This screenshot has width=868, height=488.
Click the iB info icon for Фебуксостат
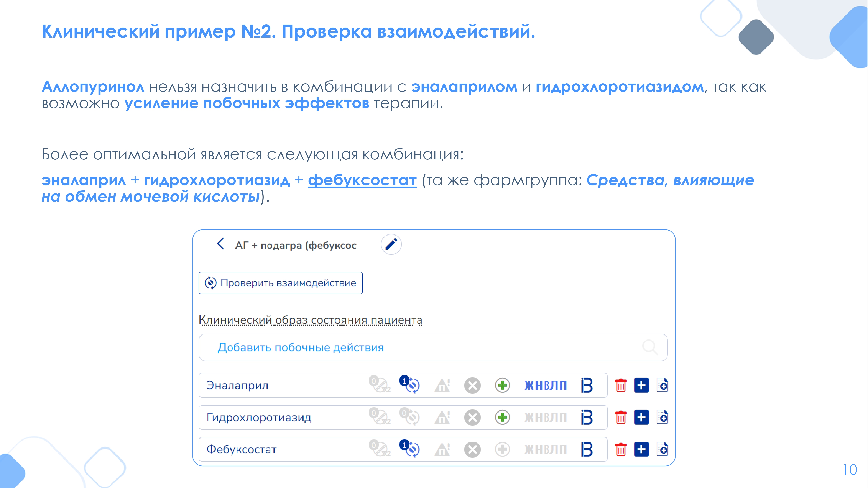pos(587,449)
